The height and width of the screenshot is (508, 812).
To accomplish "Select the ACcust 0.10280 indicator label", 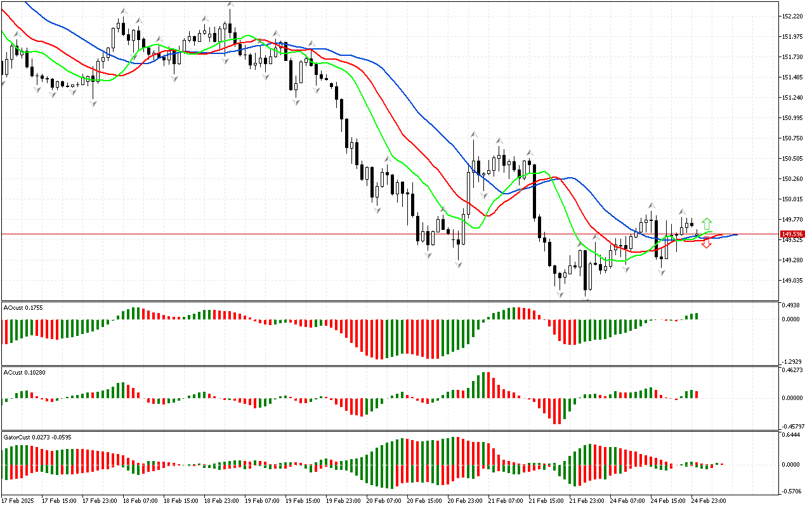I will pos(25,372).
